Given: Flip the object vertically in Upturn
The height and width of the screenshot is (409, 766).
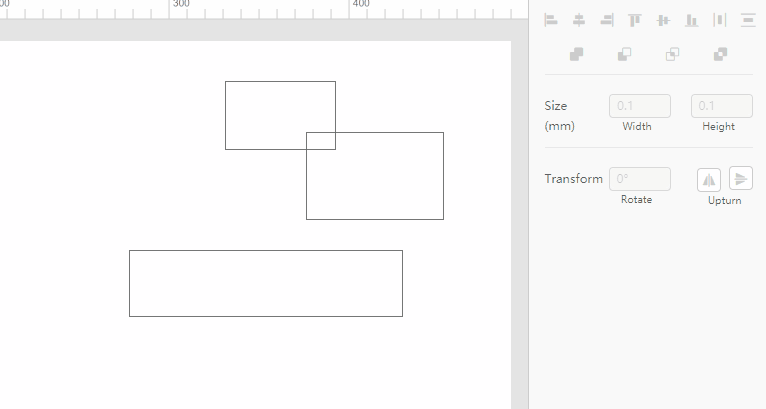Looking at the screenshot, I should [741, 178].
